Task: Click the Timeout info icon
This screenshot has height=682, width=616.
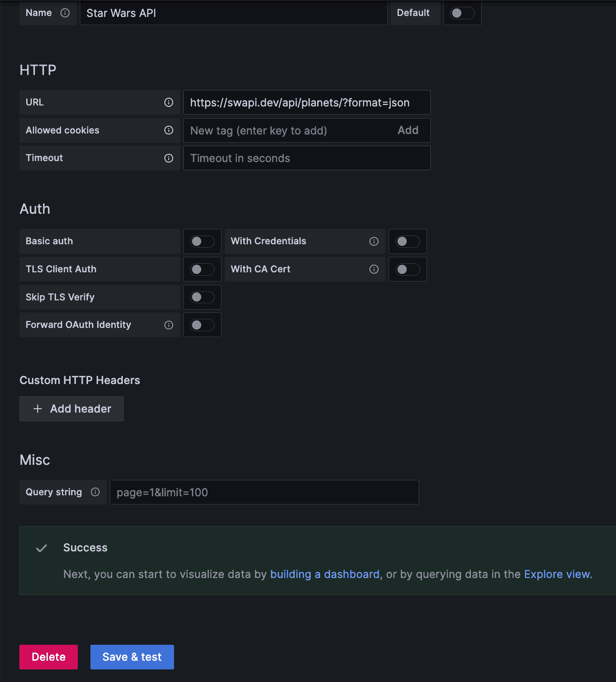Action: pos(168,158)
